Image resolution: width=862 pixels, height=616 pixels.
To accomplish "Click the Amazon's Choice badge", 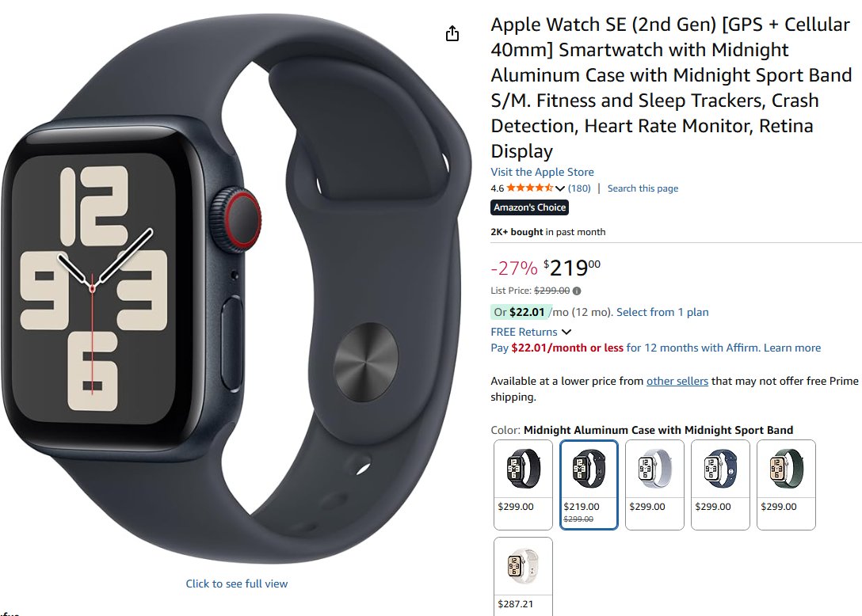I will 529,207.
